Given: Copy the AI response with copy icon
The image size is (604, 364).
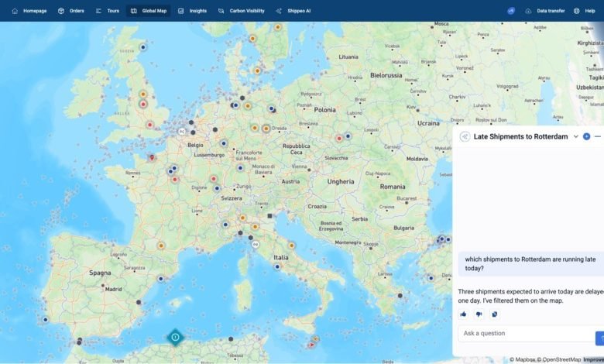Looking at the screenshot, I should [494, 314].
